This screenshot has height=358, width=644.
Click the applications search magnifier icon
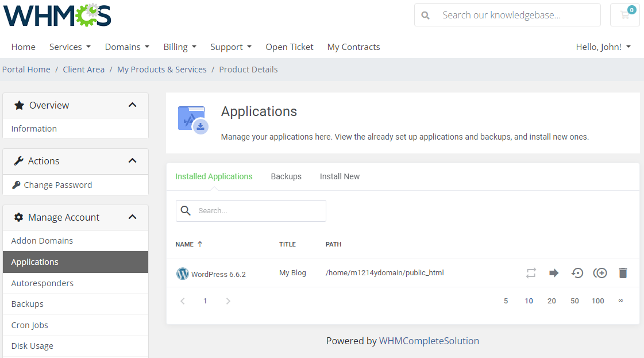pos(186,211)
